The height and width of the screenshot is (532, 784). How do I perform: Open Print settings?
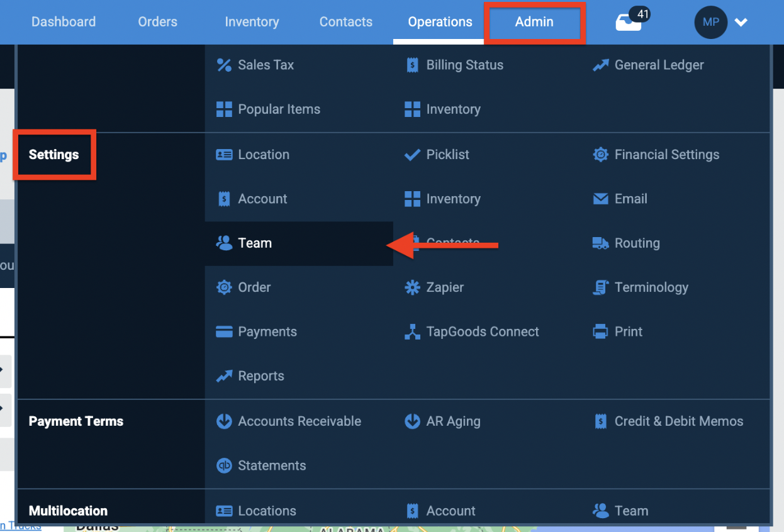click(x=629, y=332)
